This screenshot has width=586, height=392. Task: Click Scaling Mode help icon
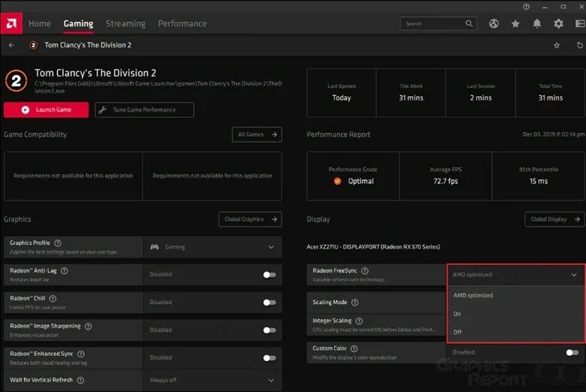pyautogui.click(x=355, y=303)
